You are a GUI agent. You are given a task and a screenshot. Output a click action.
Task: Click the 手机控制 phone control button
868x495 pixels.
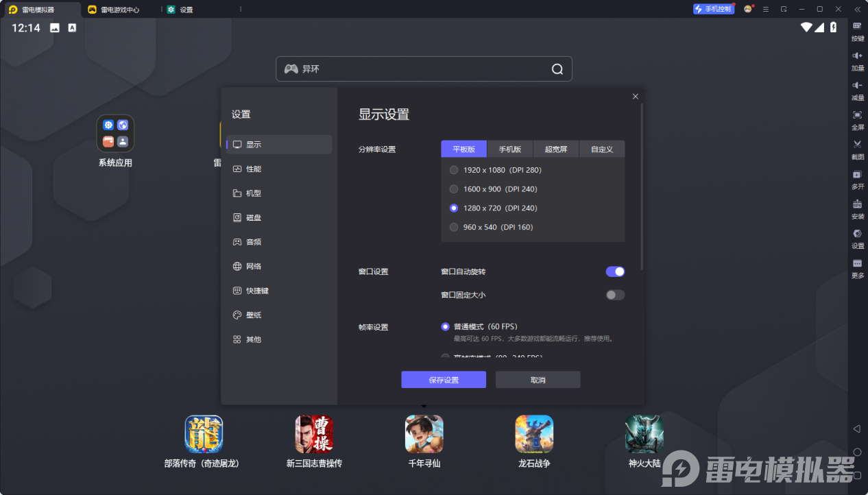(x=714, y=10)
